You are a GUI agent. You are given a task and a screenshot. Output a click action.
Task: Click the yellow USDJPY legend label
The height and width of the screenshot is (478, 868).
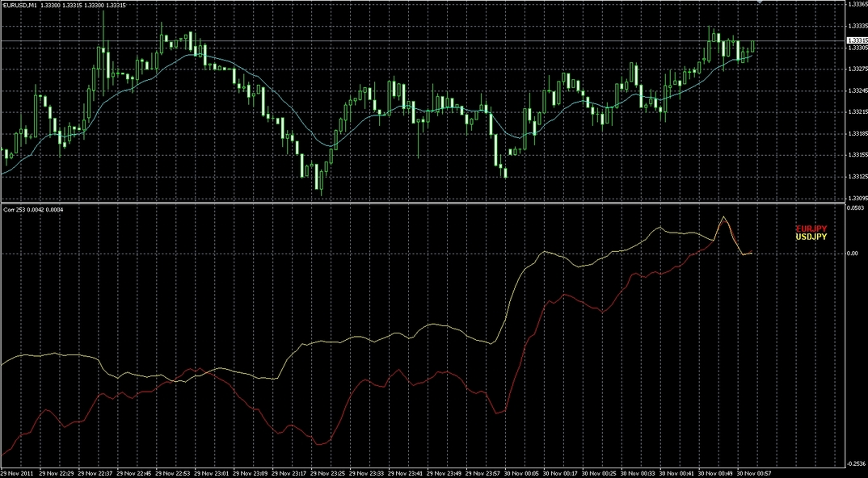[x=811, y=237]
